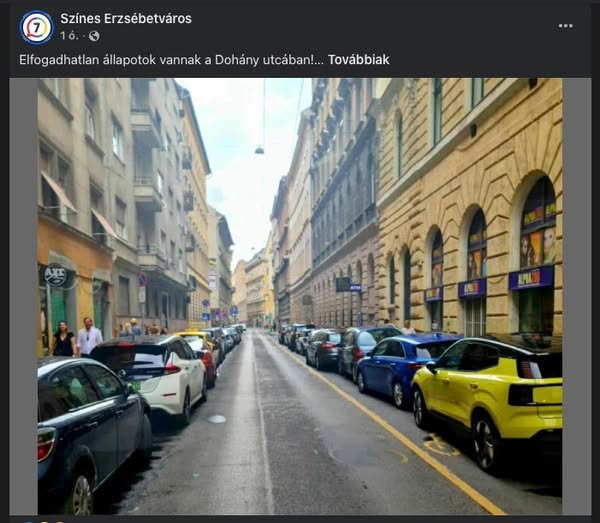
Task: Open the '1 ó.' post timestamp
Action: (x=69, y=36)
